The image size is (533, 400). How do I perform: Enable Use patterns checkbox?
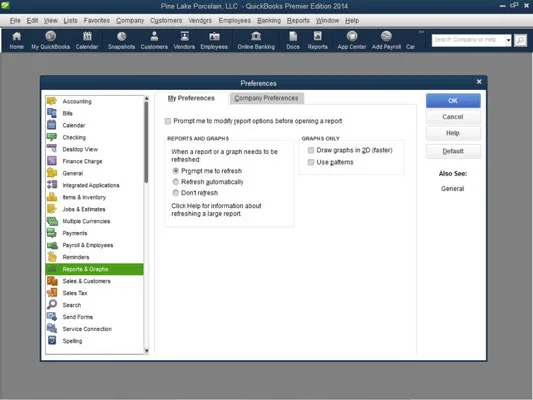pos(311,162)
